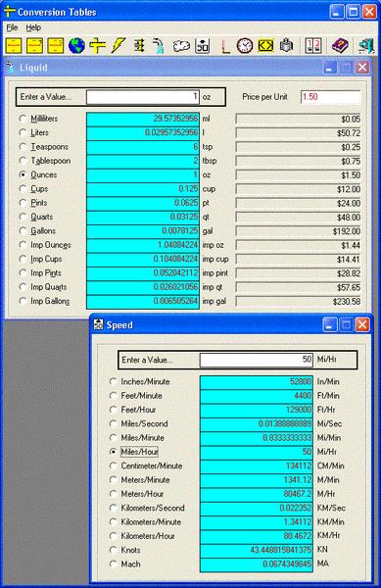Click the Price per Unit field

tap(330, 97)
